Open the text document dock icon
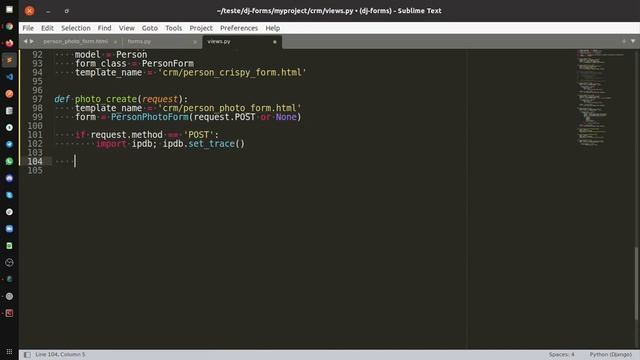 click(9, 111)
